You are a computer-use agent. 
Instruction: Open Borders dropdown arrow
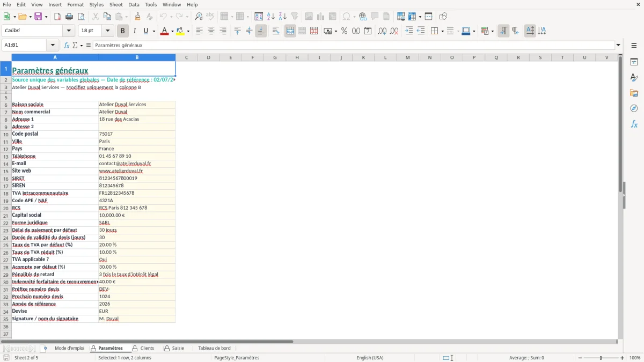[x=442, y=31]
